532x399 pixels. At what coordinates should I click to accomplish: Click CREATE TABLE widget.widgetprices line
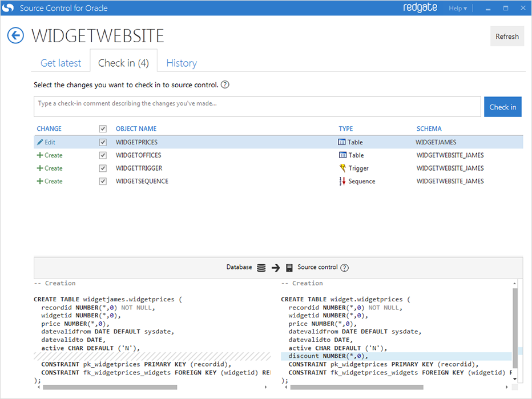pyautogui.click(x=345, y=299)
